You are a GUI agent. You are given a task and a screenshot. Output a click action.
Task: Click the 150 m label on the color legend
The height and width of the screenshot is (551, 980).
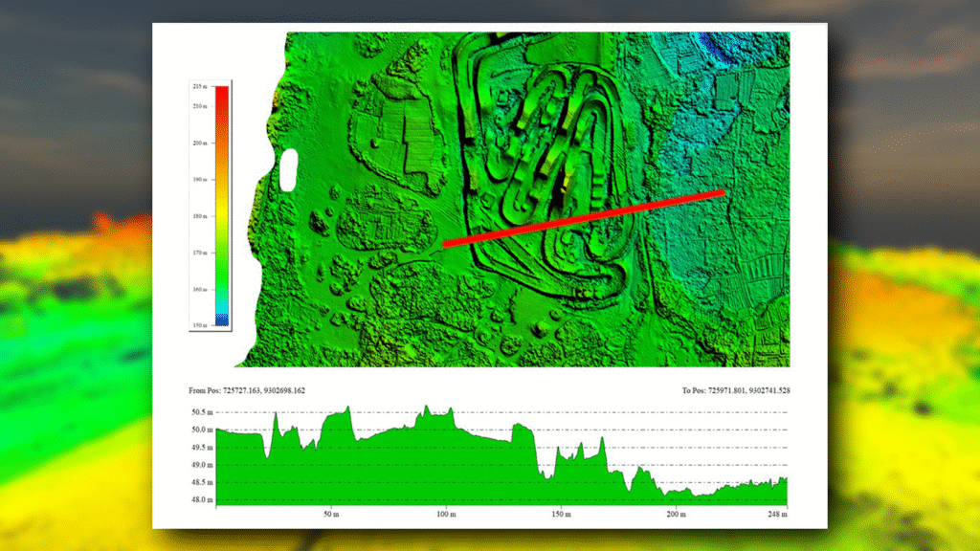tap(200, 326)
